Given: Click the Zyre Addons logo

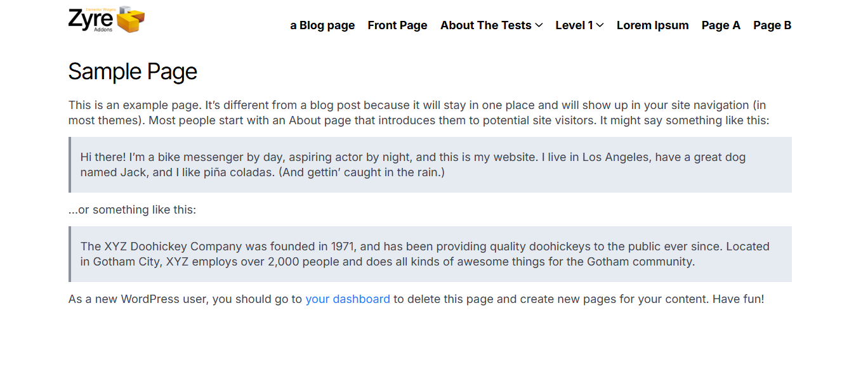Looking at the screenshot, I should click(x=106, y=20).
